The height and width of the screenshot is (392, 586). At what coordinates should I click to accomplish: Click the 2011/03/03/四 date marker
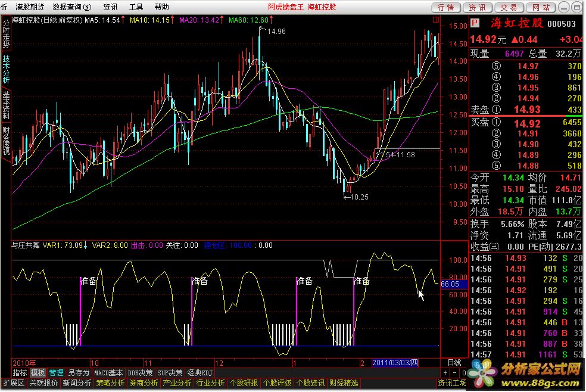pyautogui.click(x=395, y=362)
